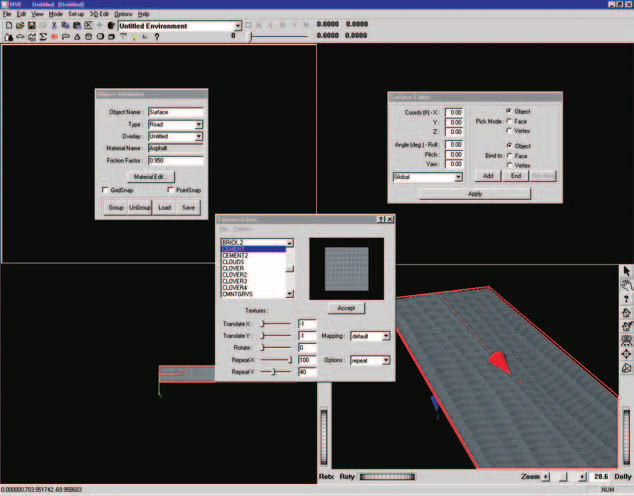The image size is (634, 496).
Task: Click the Repeat Y slider track
Action: pos(276,371)
